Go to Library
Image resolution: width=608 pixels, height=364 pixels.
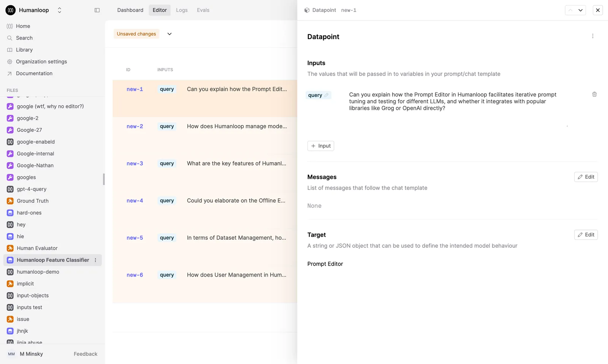click(24, 50)
